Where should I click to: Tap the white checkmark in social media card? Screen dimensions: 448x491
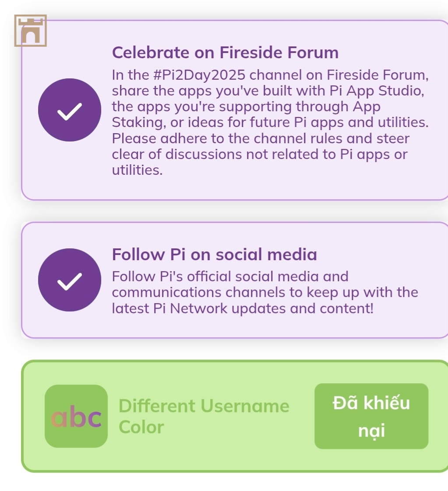70,282
